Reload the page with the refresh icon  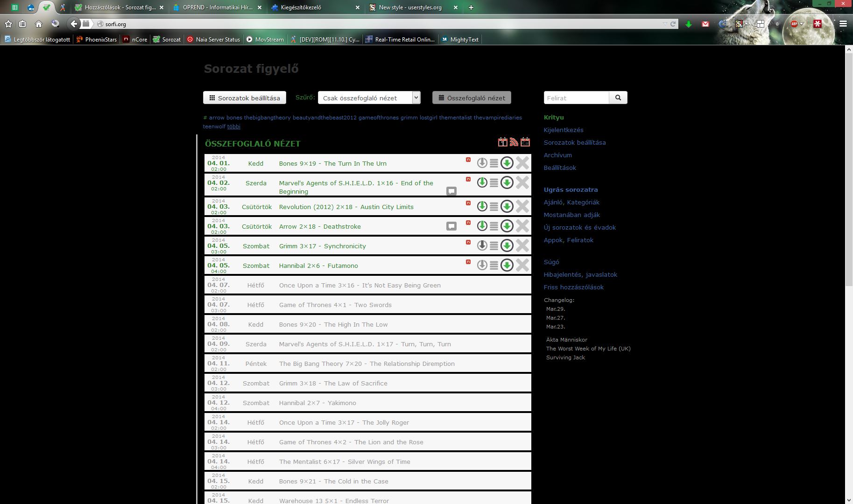pos(673,24)
